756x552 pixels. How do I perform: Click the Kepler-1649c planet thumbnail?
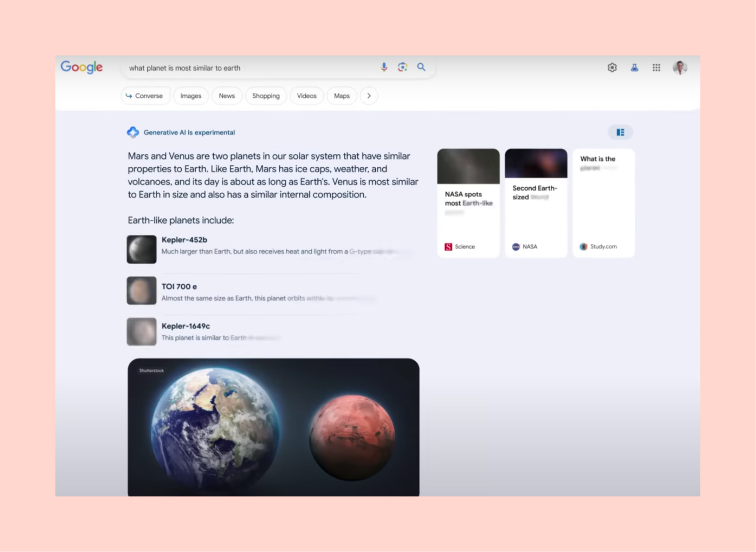click(x=141, y=332)
